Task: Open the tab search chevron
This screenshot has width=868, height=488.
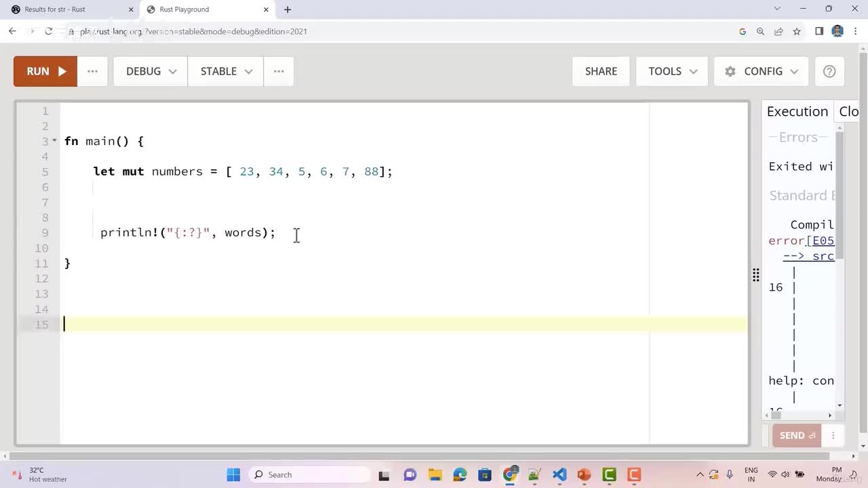Action: tap(777, 9)
